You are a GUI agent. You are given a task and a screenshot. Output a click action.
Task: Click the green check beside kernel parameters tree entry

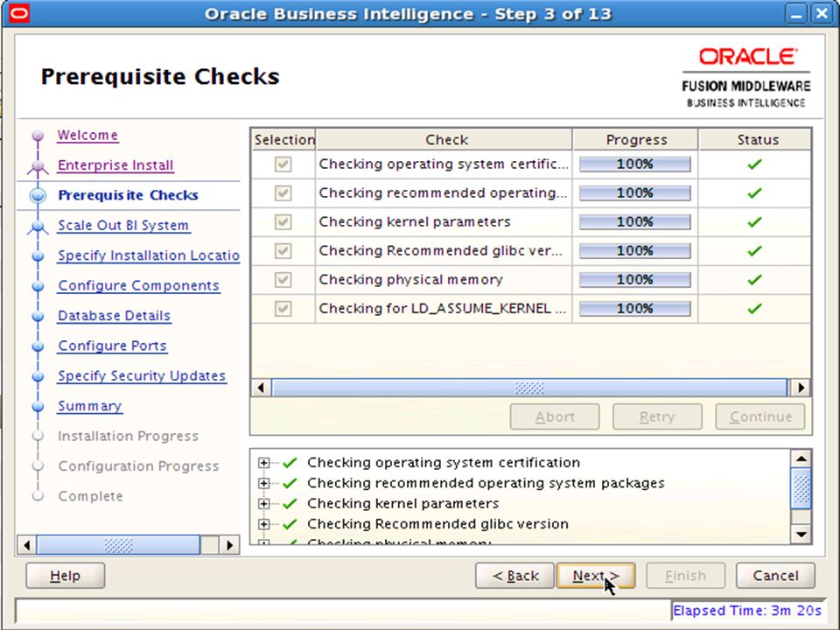coord(290,504)
